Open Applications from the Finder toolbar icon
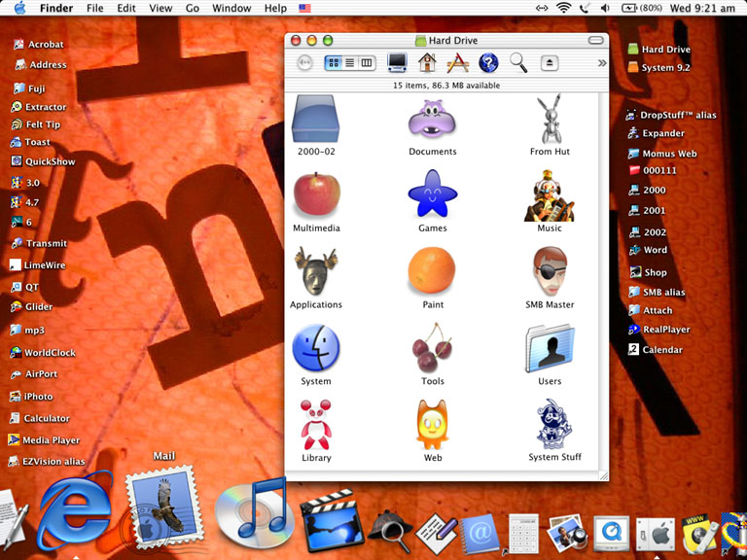The height and width of the screenshot is (560, 747). 457,63
